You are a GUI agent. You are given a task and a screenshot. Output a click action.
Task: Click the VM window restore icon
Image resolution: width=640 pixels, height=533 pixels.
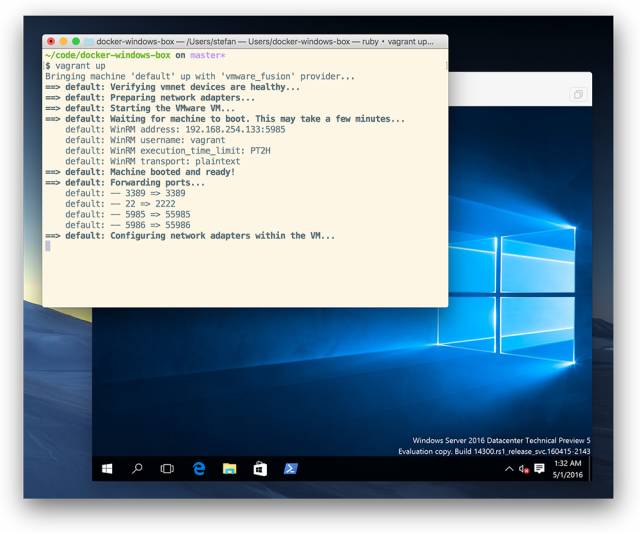578,94
